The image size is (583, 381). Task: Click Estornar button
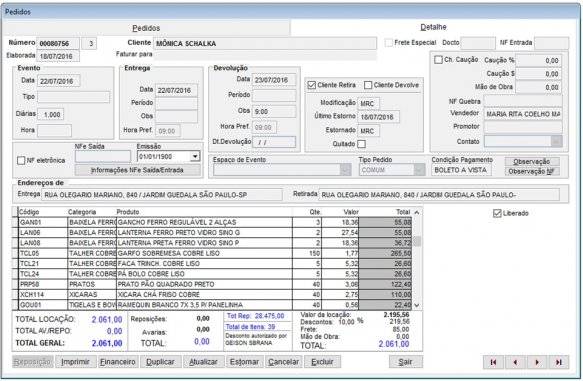pyautogui.click(x=244, y=362)
